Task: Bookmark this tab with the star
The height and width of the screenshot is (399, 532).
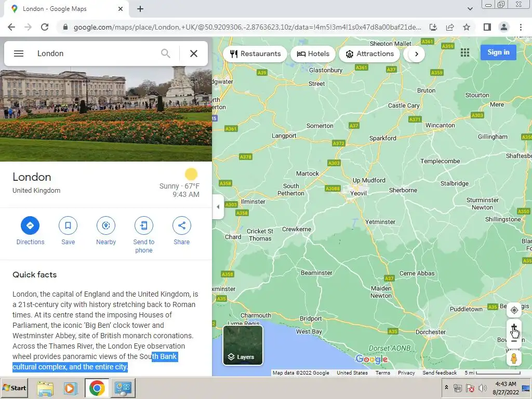Action: 467,27
